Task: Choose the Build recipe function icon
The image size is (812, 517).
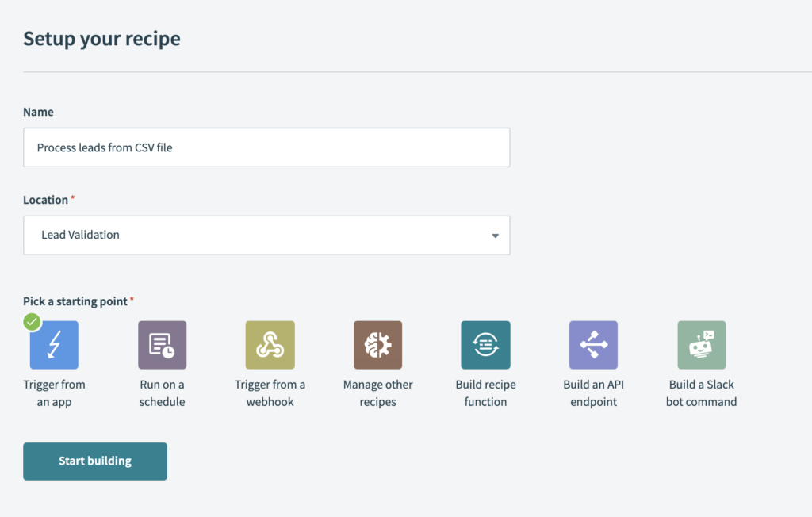Action: pos(485,345)
